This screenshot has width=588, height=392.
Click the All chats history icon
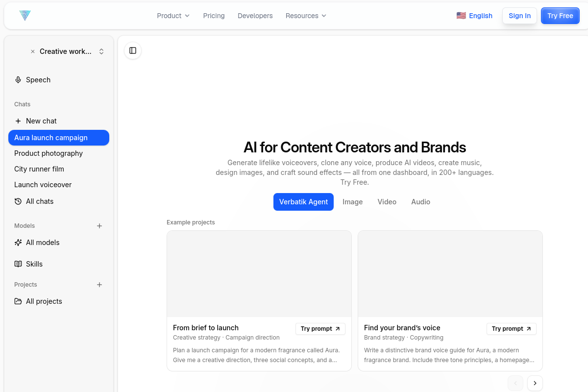18,201
